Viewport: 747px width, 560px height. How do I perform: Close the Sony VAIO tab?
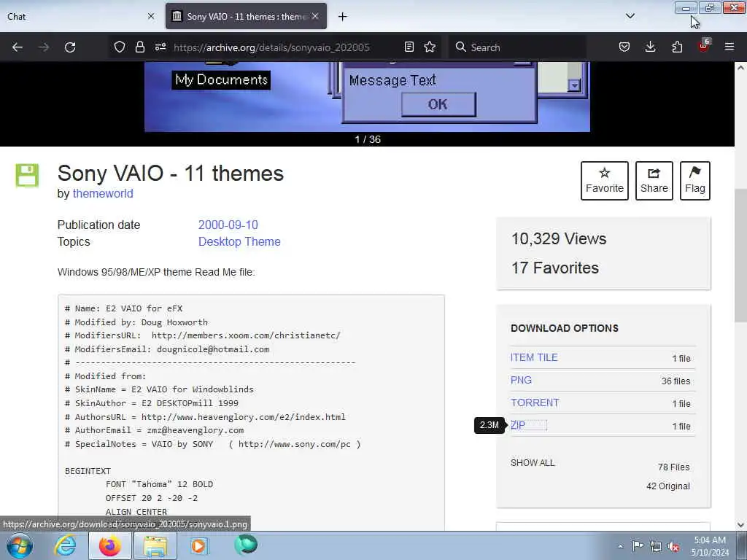[315, 16]
